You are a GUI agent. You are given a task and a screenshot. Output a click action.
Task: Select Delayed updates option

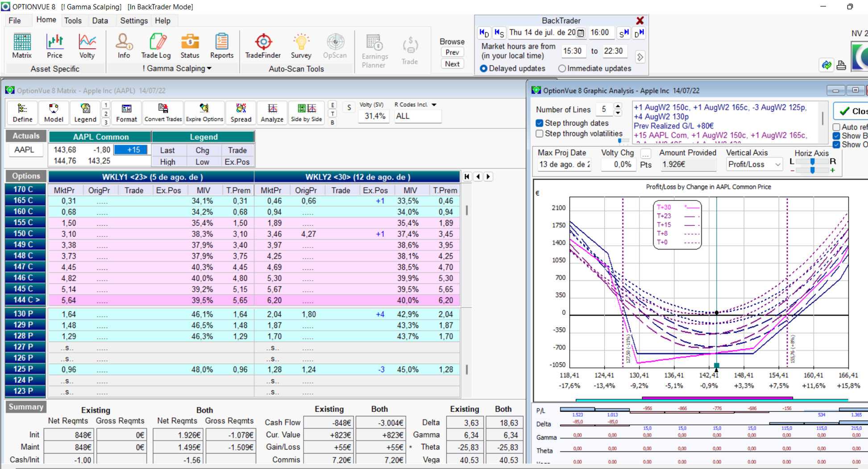tap(483, 68)
